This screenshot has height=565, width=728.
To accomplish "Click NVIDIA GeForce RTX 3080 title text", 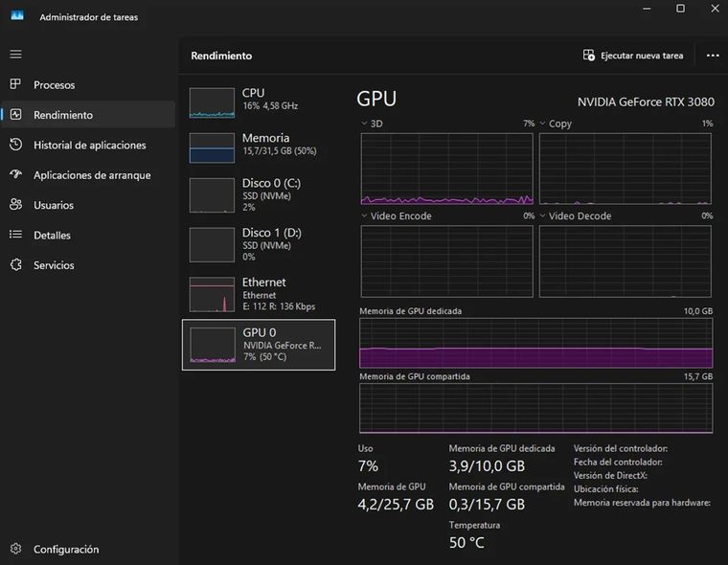I will (x=646, y=102).
